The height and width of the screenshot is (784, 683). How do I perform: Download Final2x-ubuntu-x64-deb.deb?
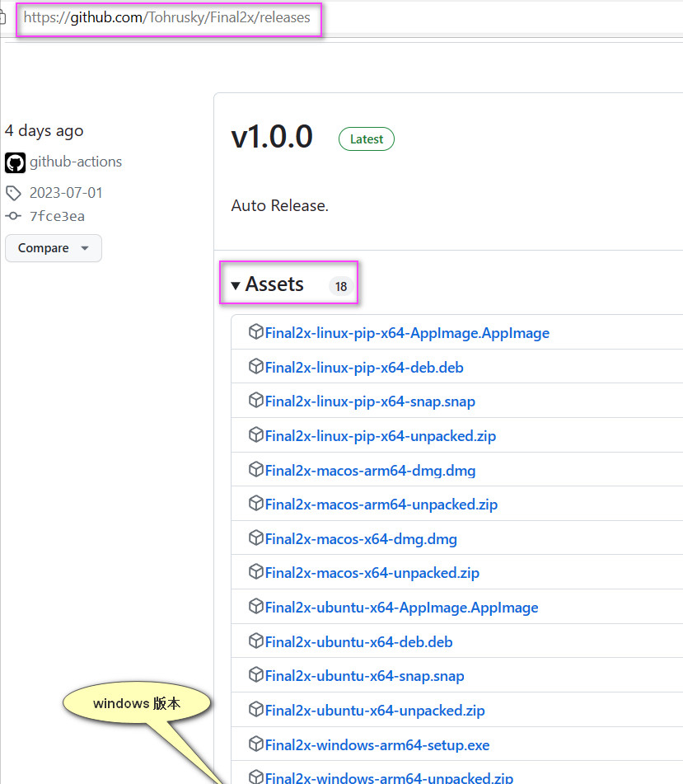(x=358, y=642)
